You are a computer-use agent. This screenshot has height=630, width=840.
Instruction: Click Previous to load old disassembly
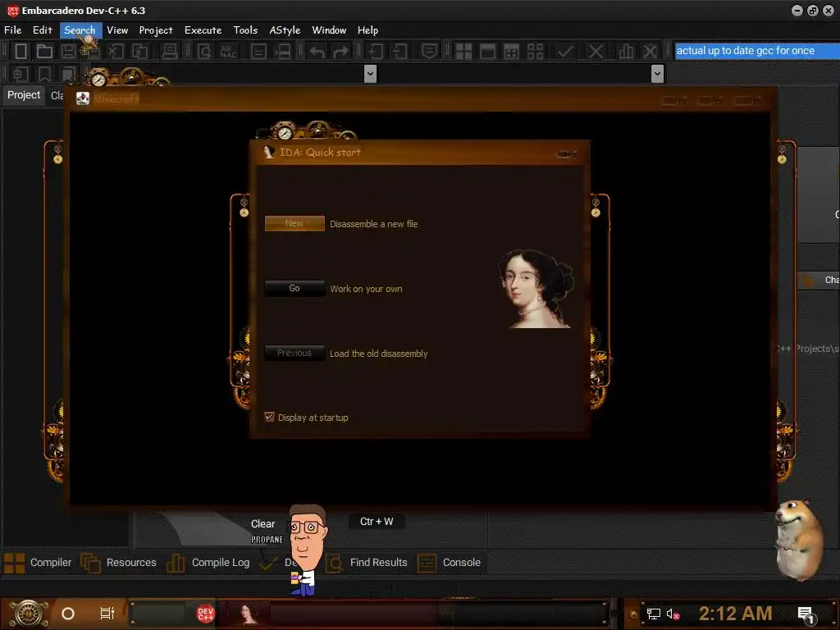[x=294, y=353]
